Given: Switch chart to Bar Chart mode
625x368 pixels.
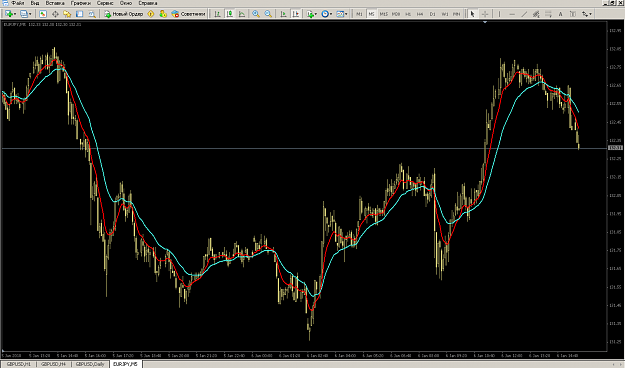Looking at the screenshot, I should 217,14.
